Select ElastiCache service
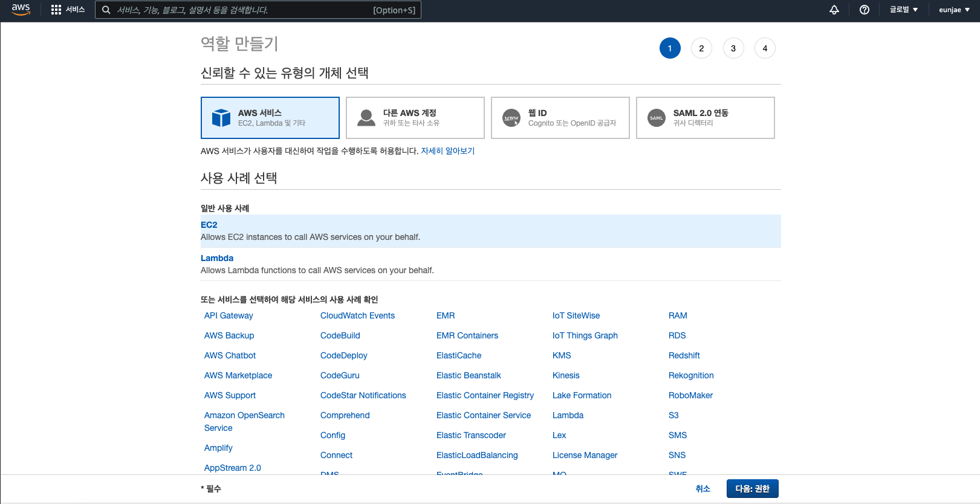 [x=459, y=355]
